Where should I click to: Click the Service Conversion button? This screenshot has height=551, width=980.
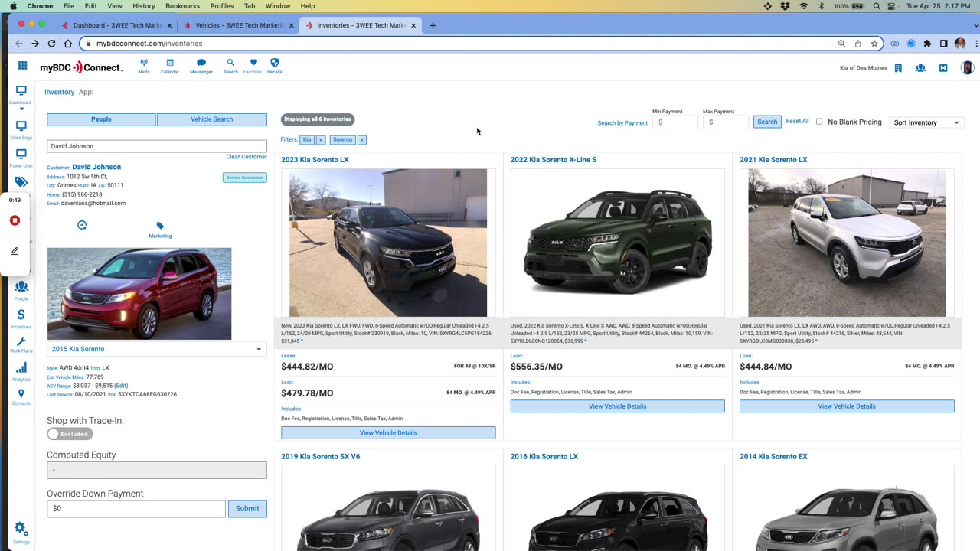(245, 178)
